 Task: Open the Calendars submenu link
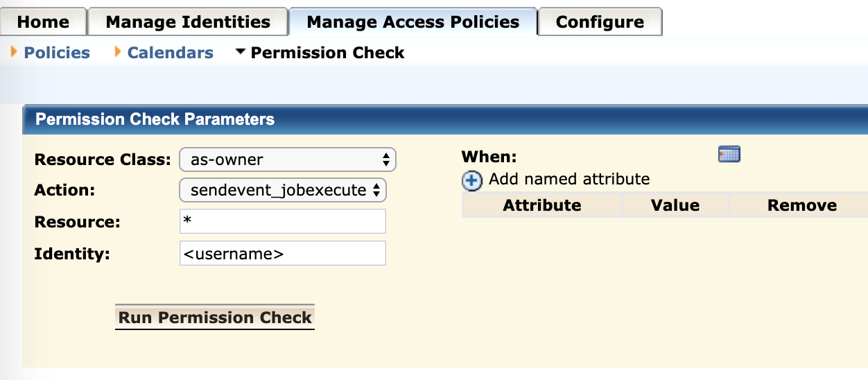171,53
